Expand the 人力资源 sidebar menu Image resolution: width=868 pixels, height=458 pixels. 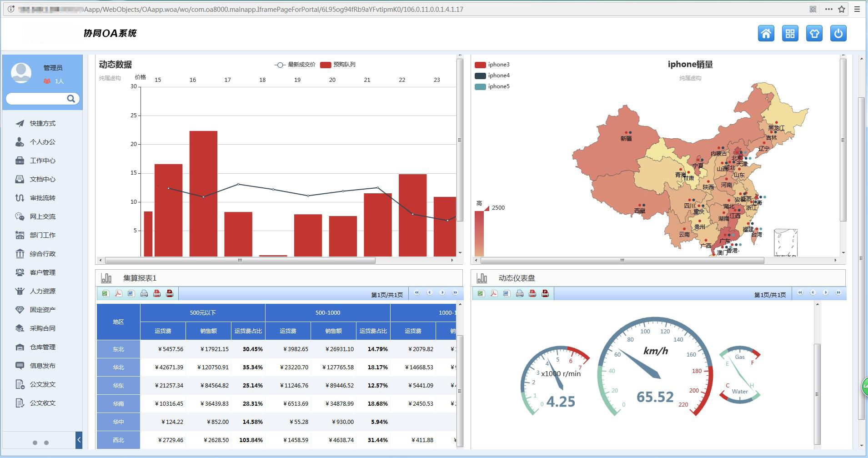[42, 291]
